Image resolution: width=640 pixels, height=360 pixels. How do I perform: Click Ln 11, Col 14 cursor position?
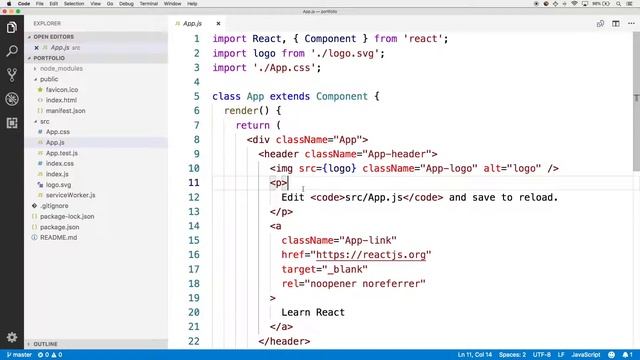[x=475, y=355]
